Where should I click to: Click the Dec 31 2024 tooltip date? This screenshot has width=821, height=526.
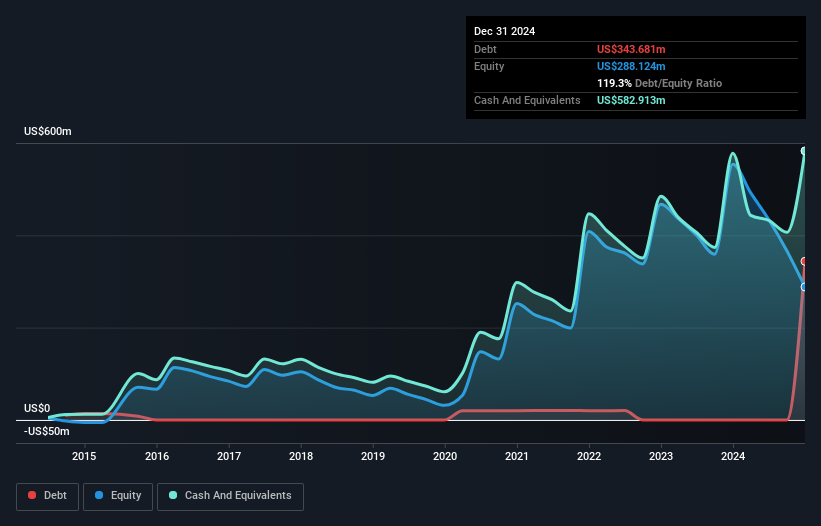tap(504, 31)
